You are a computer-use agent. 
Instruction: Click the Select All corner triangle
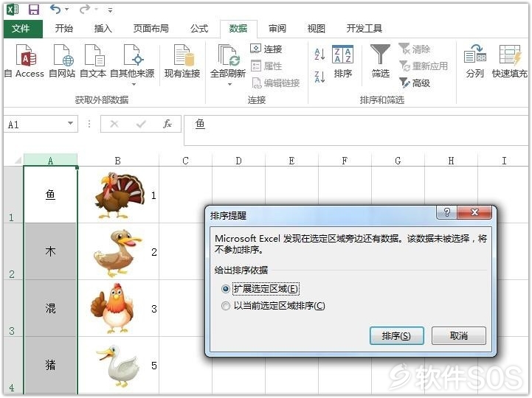(17, 160)
